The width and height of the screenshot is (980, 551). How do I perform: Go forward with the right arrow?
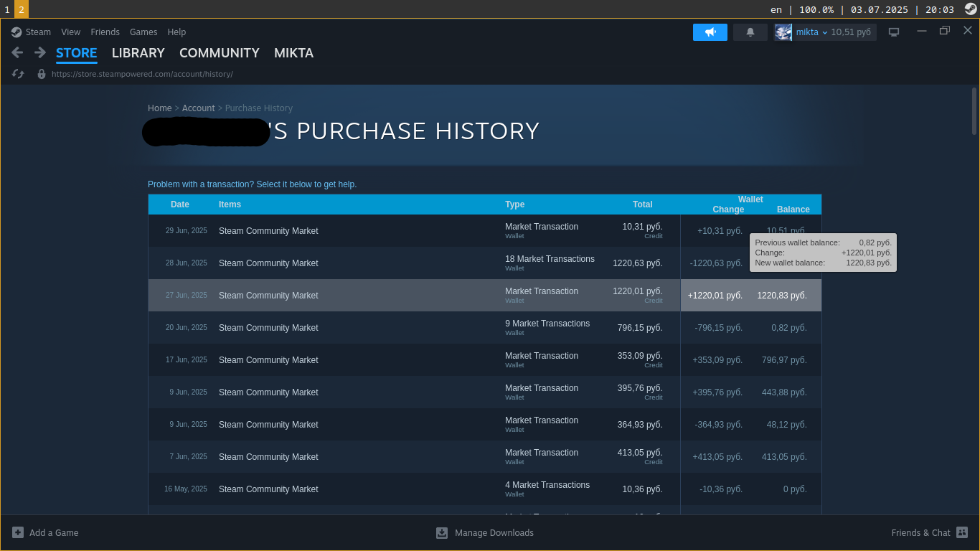click(40, 52)
